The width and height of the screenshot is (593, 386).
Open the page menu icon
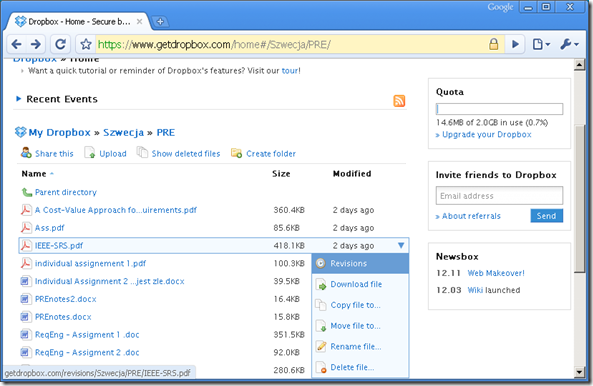coord(541,45)
